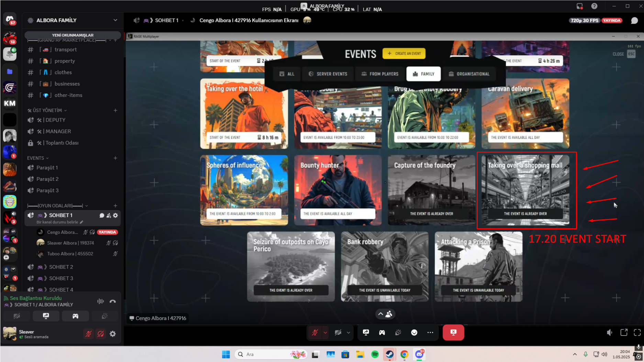Open chat thread bubble icon top right
Image resolution: width=644 pixels, height=362 pixels.
click(x=634, y=21)
